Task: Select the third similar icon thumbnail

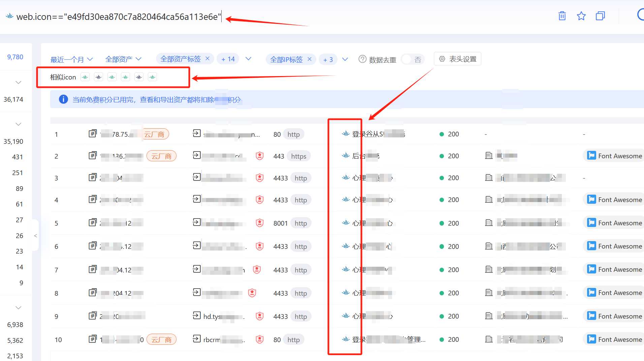Action: 112,77
